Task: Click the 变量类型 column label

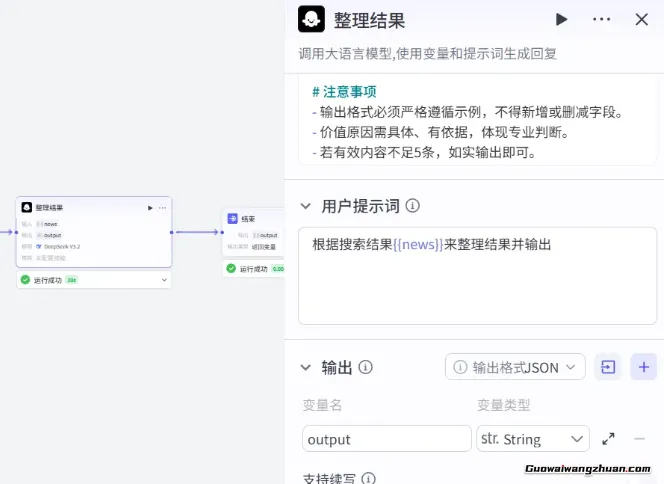Action: tap(503, 405)
